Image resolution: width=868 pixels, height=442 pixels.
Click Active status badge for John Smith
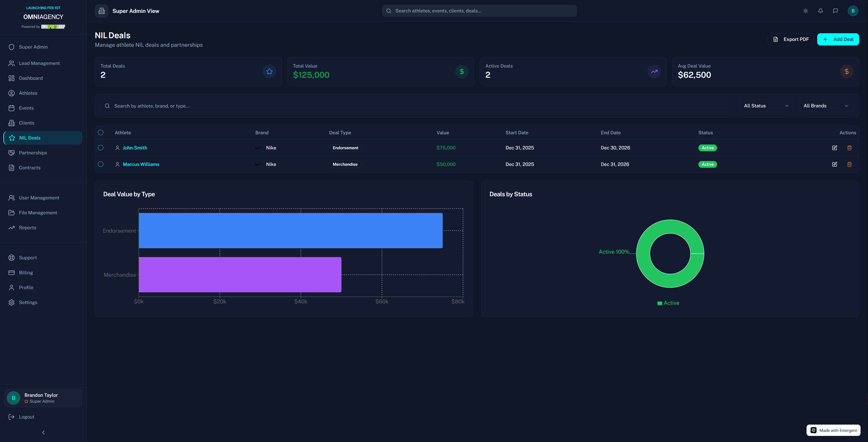tap(708, 148)
